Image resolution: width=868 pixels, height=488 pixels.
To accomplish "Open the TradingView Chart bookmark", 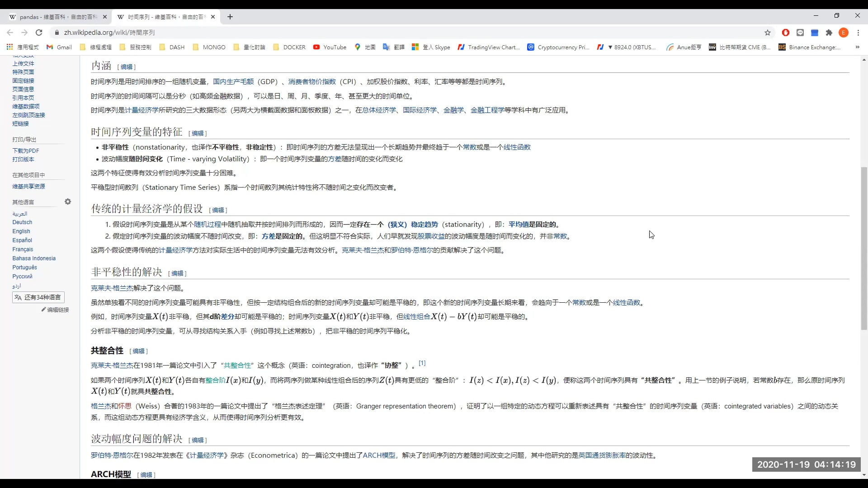I will (x=490, y=47).
